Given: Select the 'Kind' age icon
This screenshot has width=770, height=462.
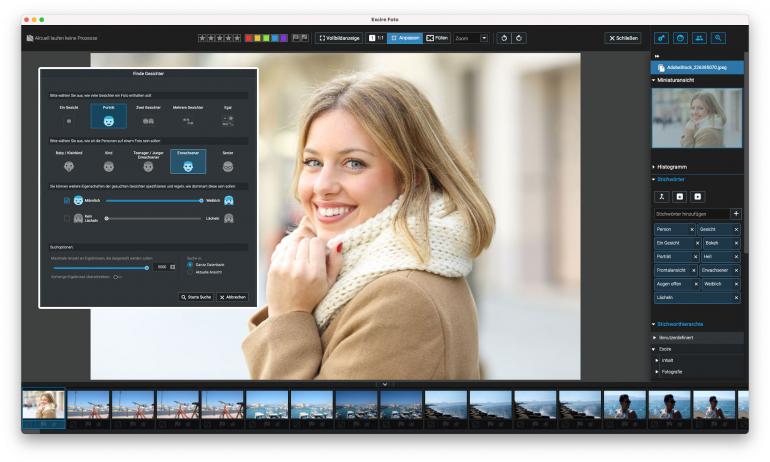Looking at the screenshot, I should click(109, 166).
